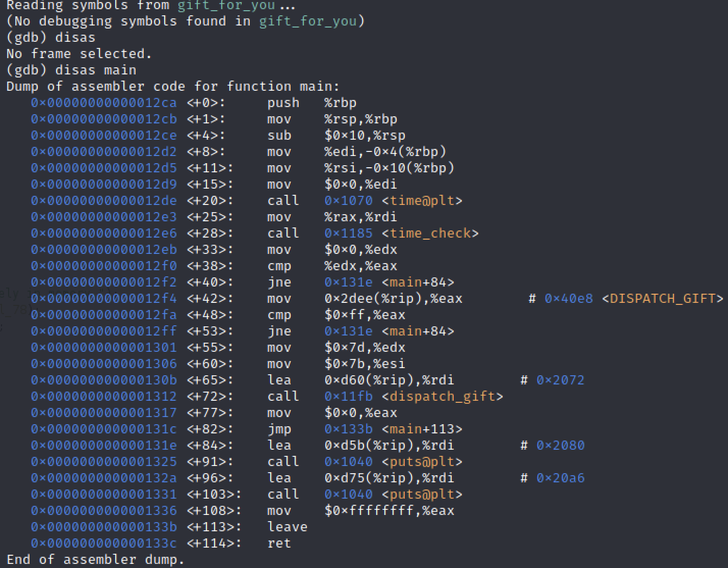Viewport: 728px width, 568px height.
Task: Click the '<DISPATCH_GIFT>' symbol comment
Action: 663,298
